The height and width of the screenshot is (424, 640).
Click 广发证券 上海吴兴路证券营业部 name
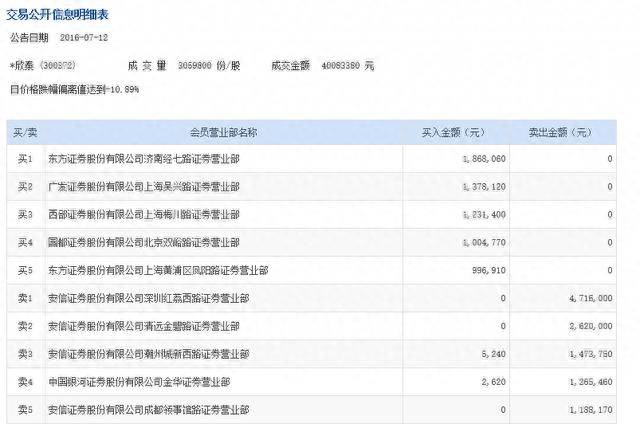(144, 187)
